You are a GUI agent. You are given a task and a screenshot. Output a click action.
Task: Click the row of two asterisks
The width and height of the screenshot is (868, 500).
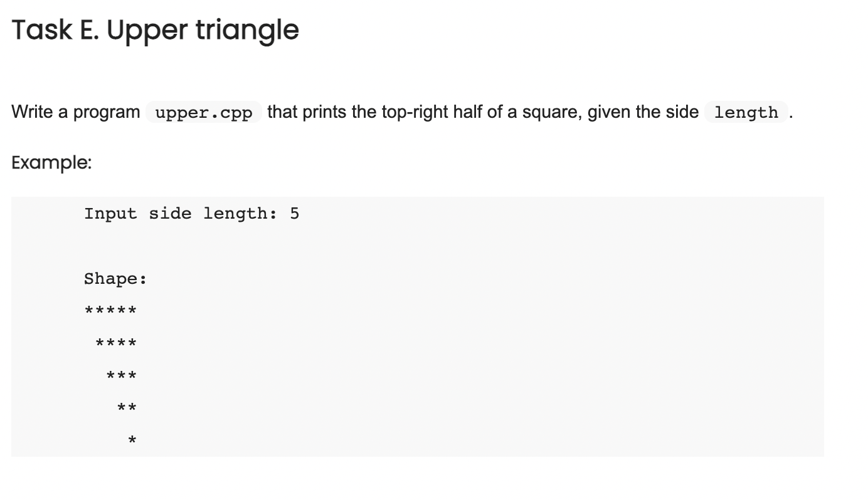[127, 409]
